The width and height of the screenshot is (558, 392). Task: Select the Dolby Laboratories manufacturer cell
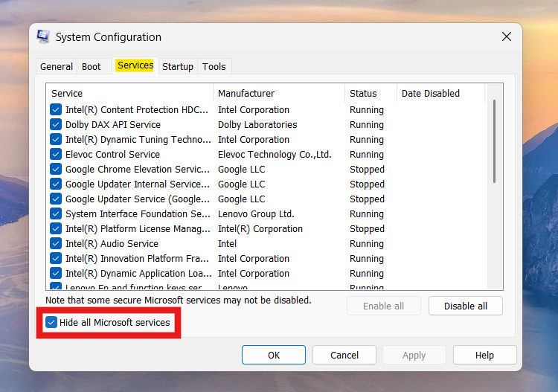tap(257, 124)
